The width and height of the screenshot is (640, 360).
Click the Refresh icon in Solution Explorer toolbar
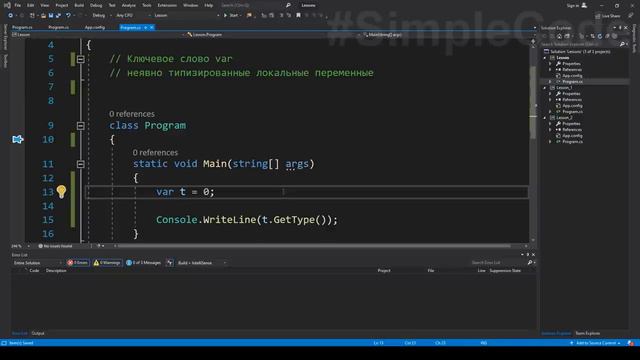(600, 36)
